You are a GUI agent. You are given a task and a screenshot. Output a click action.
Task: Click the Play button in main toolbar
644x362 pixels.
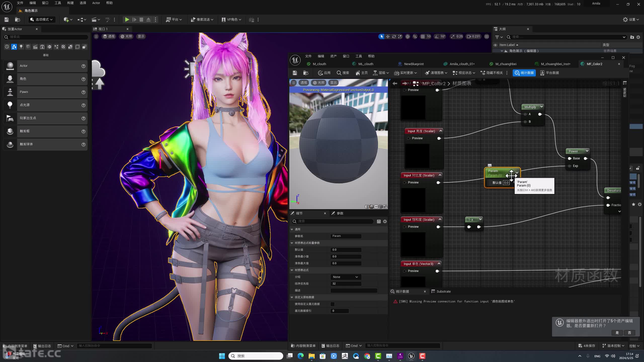[127, 20]
